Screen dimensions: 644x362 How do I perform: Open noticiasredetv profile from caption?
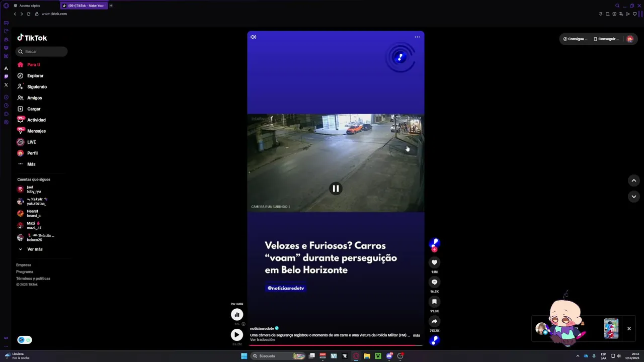pos(262,328)
